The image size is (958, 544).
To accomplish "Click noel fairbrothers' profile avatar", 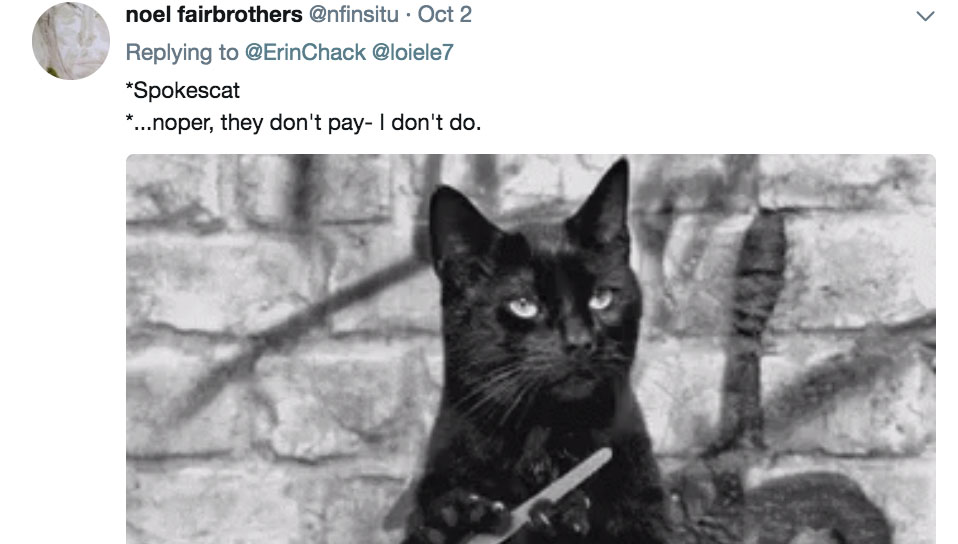I will 71,41.
